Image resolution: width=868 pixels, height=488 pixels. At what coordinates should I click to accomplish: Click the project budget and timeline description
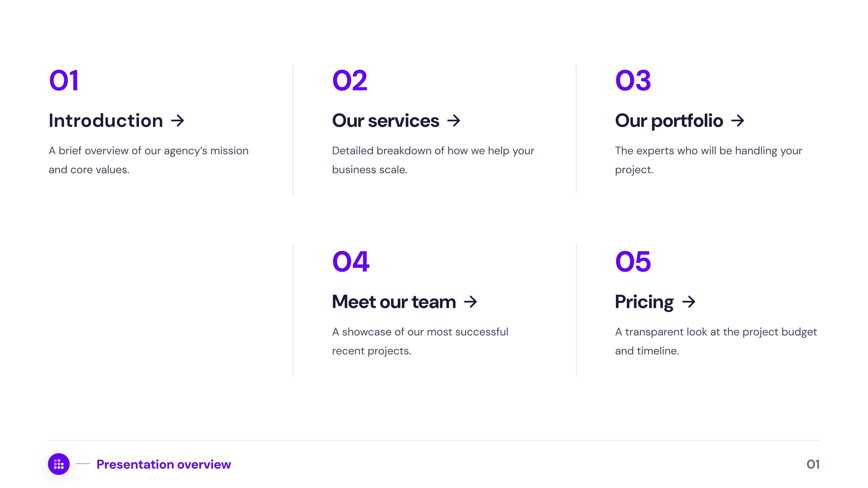pyautogui.click(x=716, y=341)
